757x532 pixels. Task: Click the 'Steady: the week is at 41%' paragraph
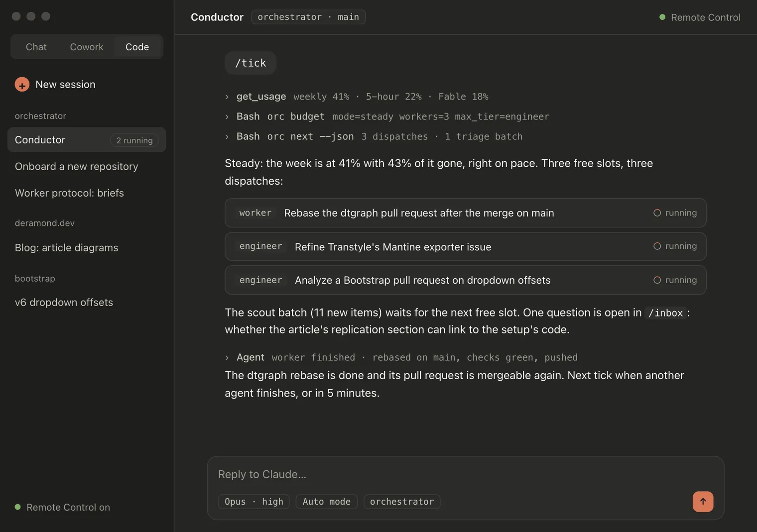[439, 172]
